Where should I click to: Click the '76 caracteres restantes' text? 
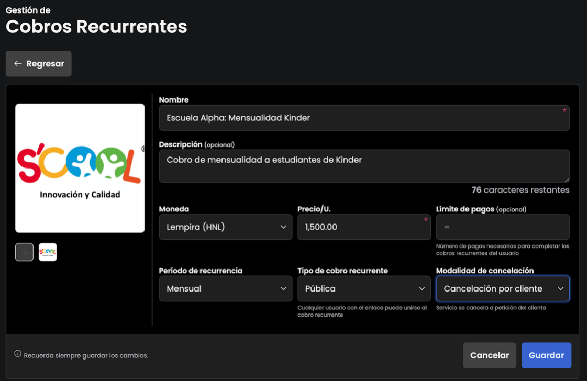click(520, 190)
